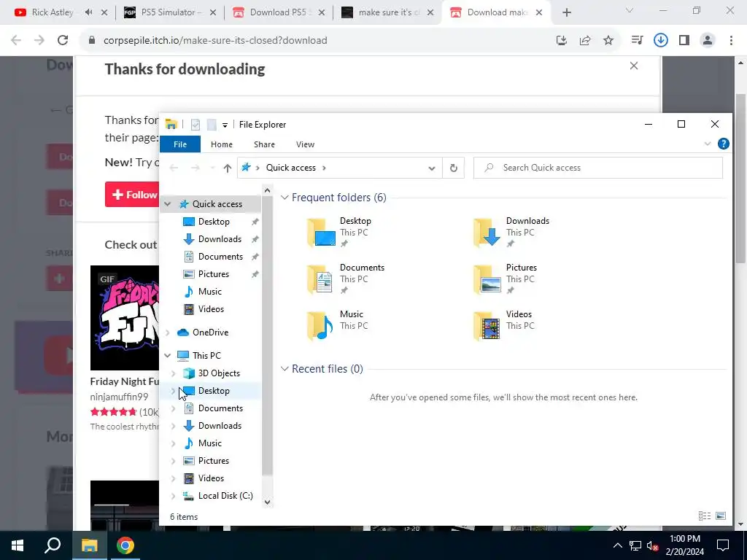The height and width of the screenshot is (560, 747).
Task: Open address bar history dropdown
Action: coord(432,168)
